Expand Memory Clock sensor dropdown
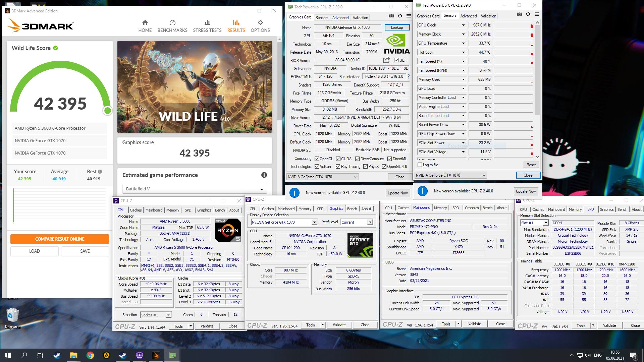Screen dimensions: 644x362 pyautogui.click(x=463, y=34)
